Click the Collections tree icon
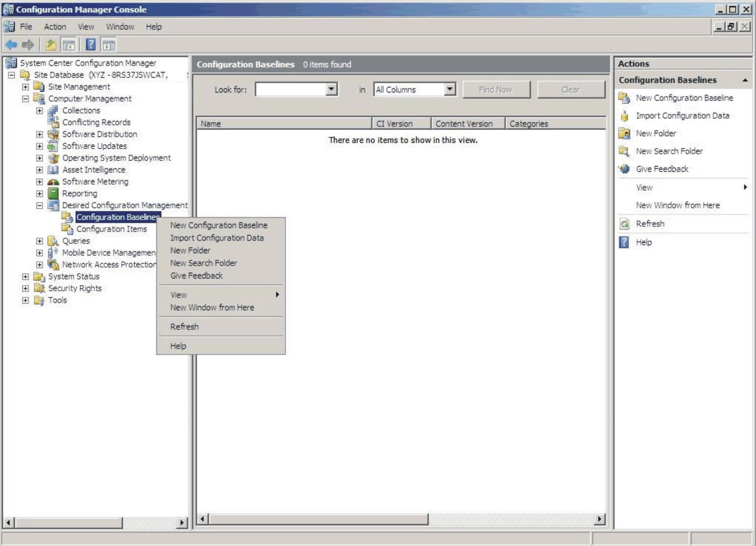Viewport: 756px width, 546px height. (x=53, y=111)
